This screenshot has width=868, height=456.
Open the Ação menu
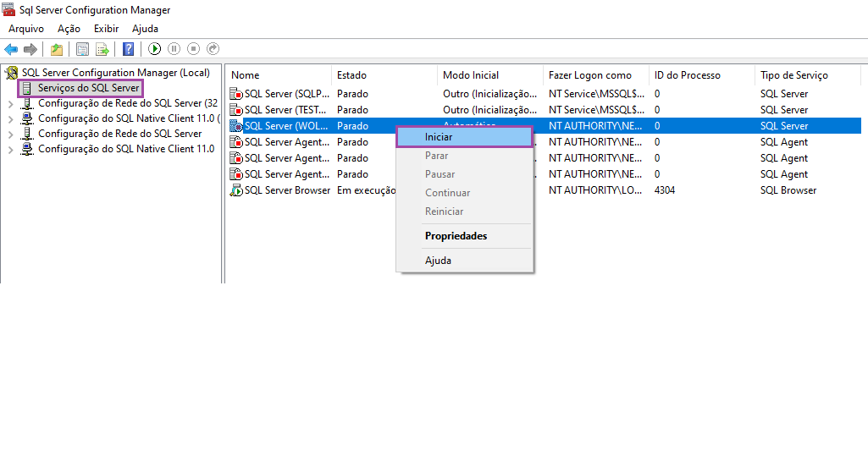coord(69,29)
